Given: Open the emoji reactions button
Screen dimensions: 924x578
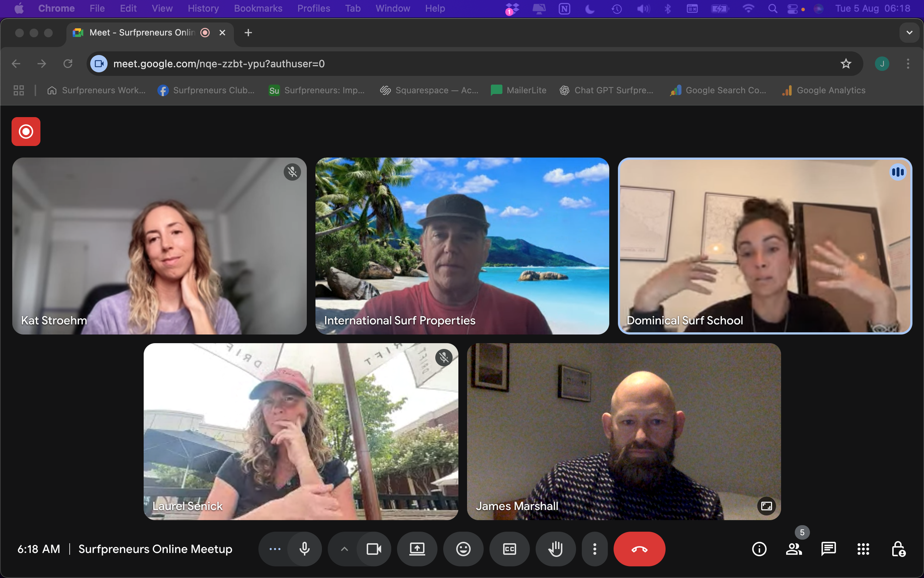Looking at the screenshot, I should pyautogui.click(x=463, y=549).
